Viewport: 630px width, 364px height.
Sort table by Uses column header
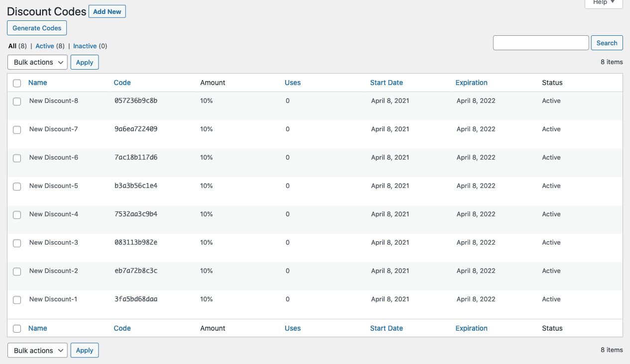pos(293,83)
